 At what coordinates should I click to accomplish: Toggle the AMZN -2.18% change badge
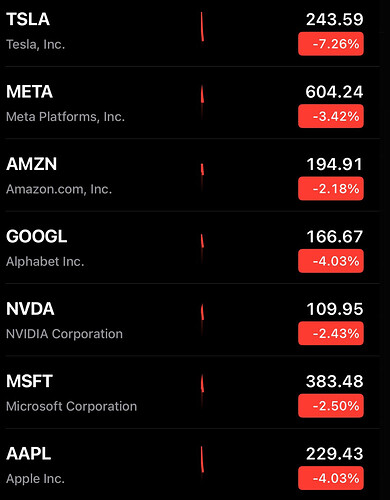point(331,189)
